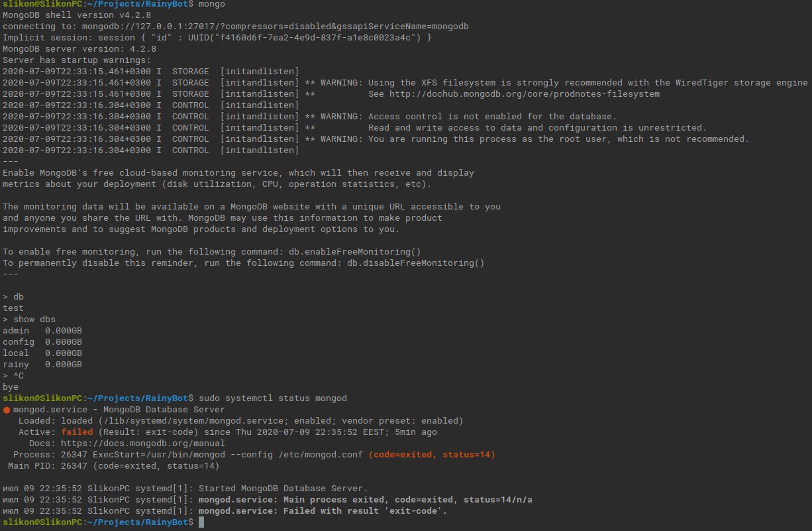Image resolution: width=812 pixels, height=531 pixels.
Task: Click the '> show dbs' command line
Action: click(x=29, y=320)
